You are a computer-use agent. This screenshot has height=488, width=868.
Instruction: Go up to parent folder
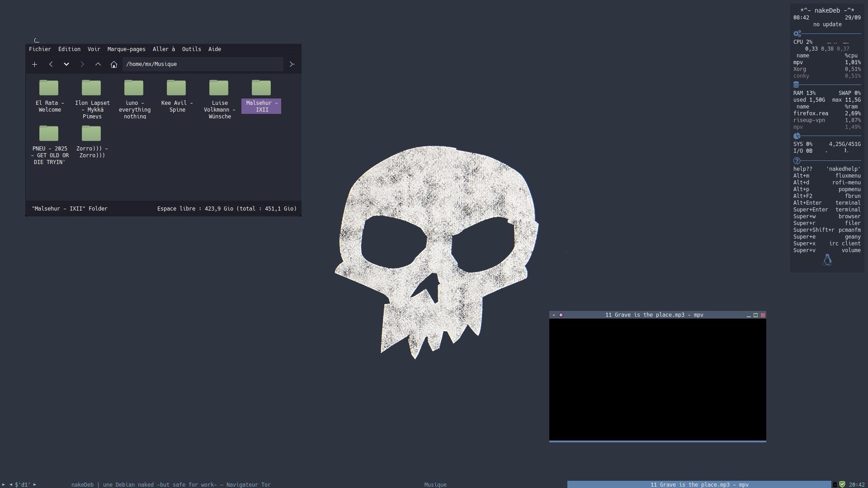coord(98,64)
